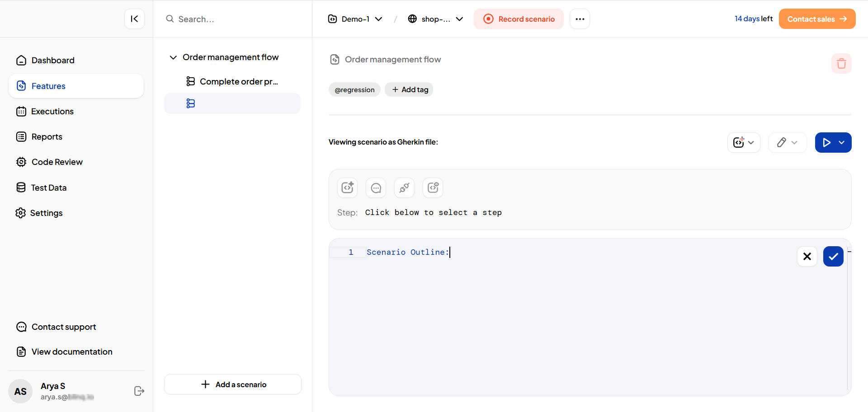Click Add a scenario button
868x412 pixels.
pyautogui.click(x=233, y=384)
